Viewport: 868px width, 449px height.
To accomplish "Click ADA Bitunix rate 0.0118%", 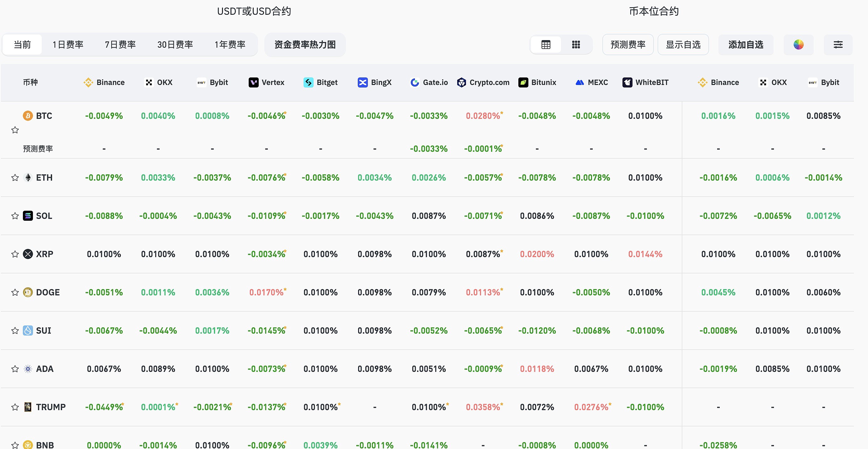I will [x=537, y=369].
